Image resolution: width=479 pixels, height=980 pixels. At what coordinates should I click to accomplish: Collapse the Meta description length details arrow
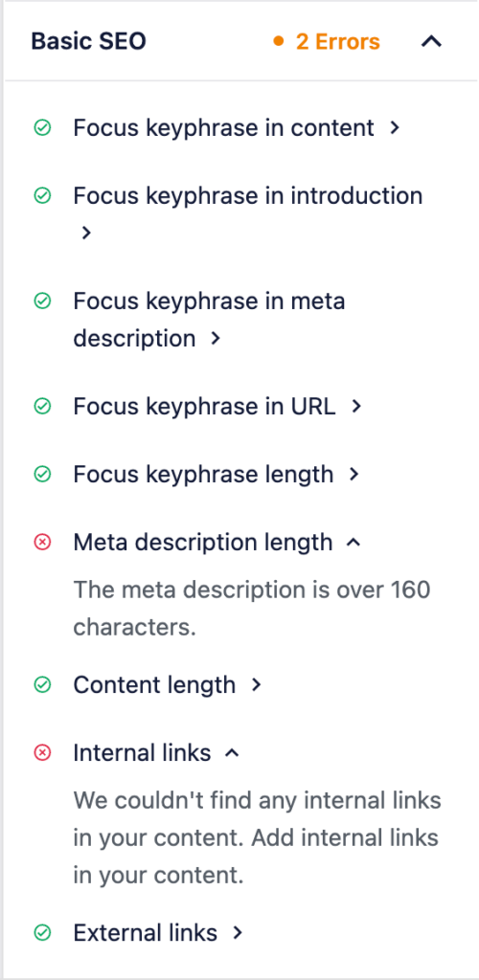tap(354, 543)
